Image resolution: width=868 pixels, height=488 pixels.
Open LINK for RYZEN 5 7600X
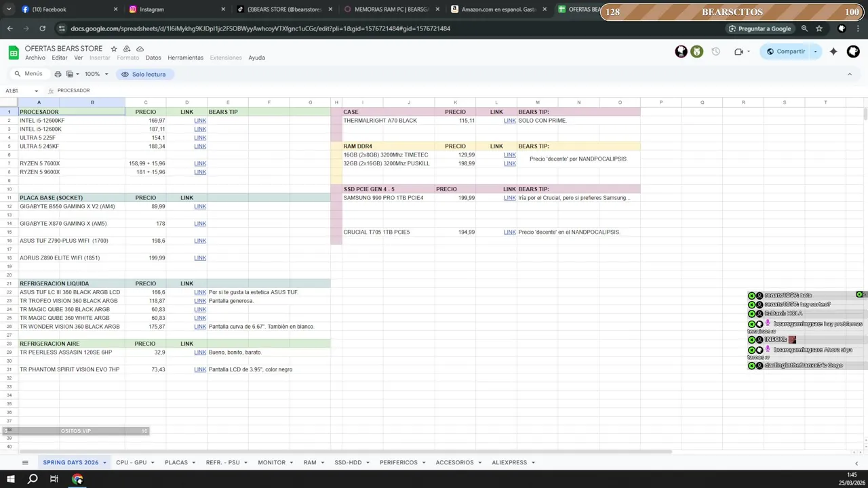point(200,163)
